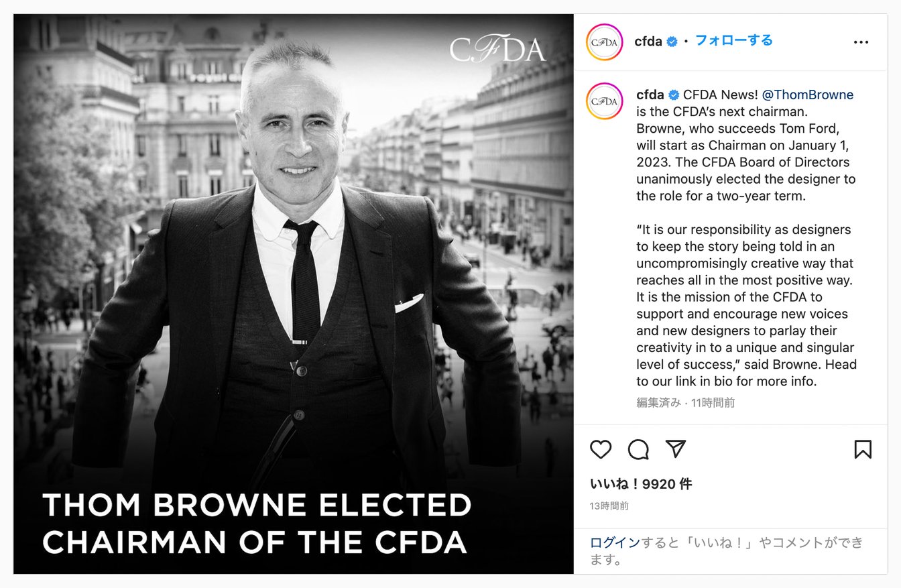Screen dimensions: 901x588
Task: Like the post with the heart icon
Action: (601, 449)
